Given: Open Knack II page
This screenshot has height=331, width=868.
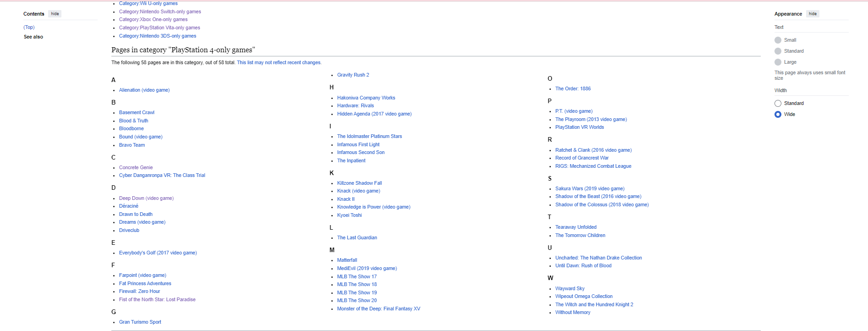Looking at the screenshot, I should point(346,199).
